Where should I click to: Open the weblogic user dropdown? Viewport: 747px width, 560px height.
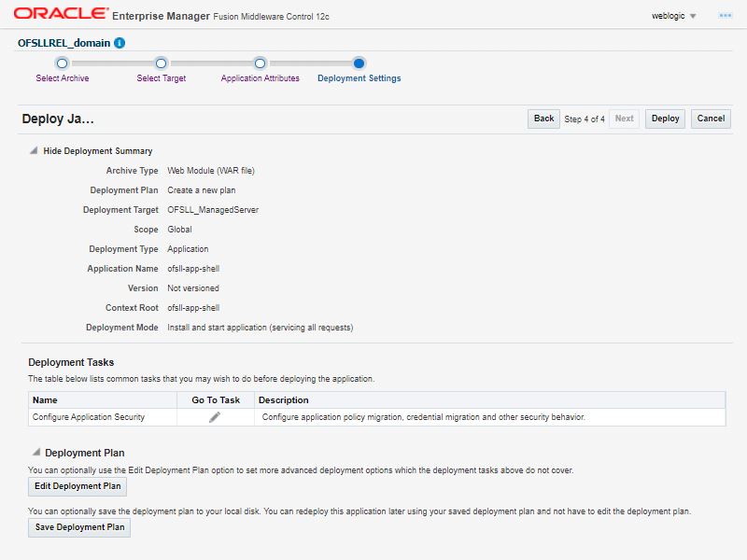coord(673,16)
